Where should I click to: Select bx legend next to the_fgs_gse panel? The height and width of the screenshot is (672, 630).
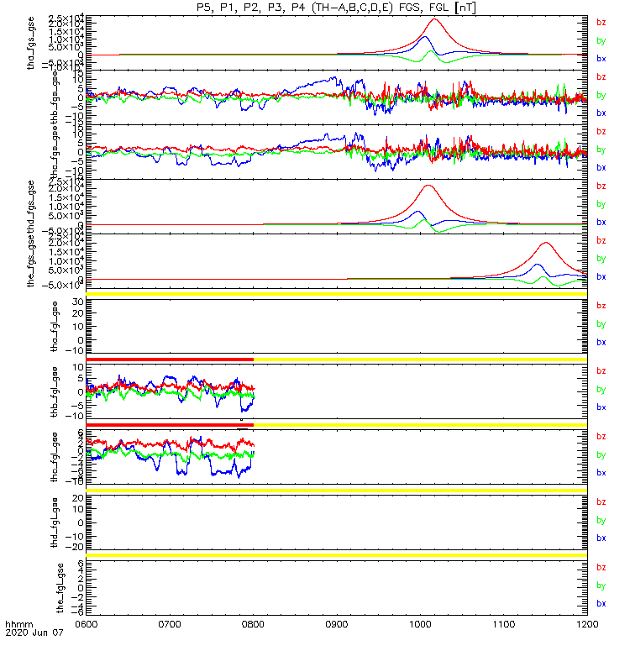coord(601,277)
